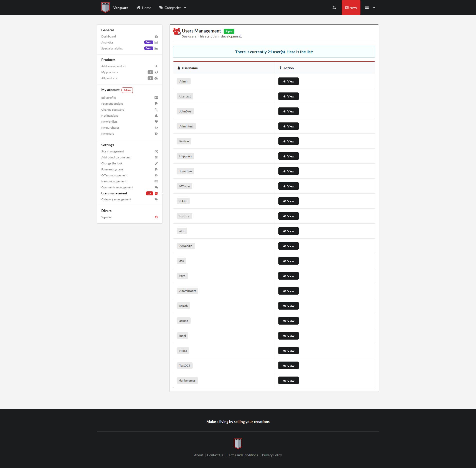Click the Admin badge next to My account
476x468 pixels.
127,90
